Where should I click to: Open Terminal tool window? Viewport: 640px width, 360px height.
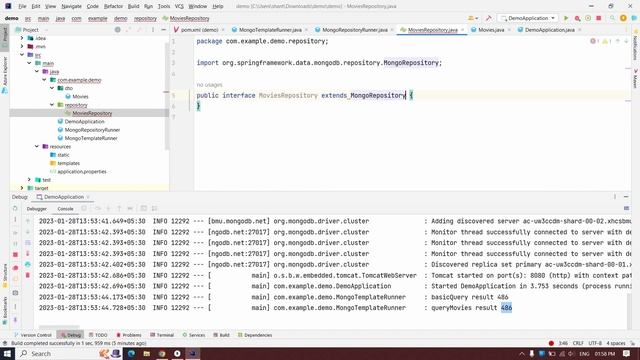162,335
